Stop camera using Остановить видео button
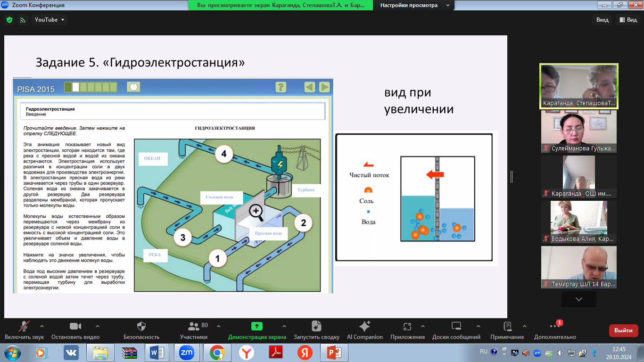Image resolution: width=644 pixels, height=362 pixels. click(x=75, y=327)
